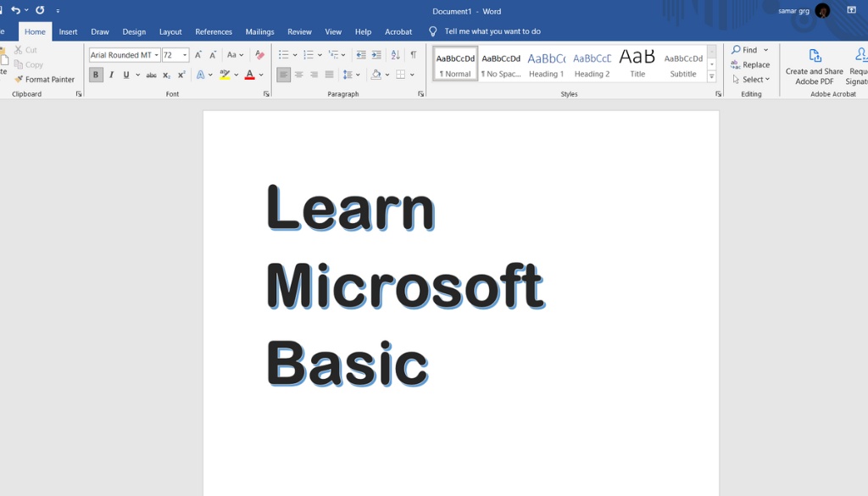Open the Change Case Aa menu

click(236, 55)
